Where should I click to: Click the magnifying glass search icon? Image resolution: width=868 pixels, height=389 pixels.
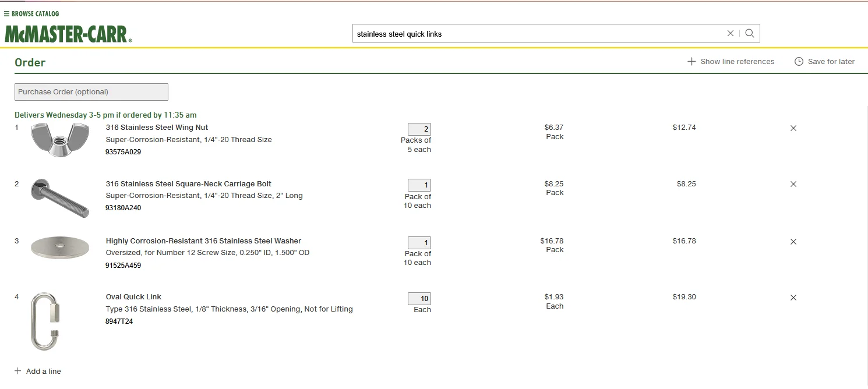tap(750, 34)
